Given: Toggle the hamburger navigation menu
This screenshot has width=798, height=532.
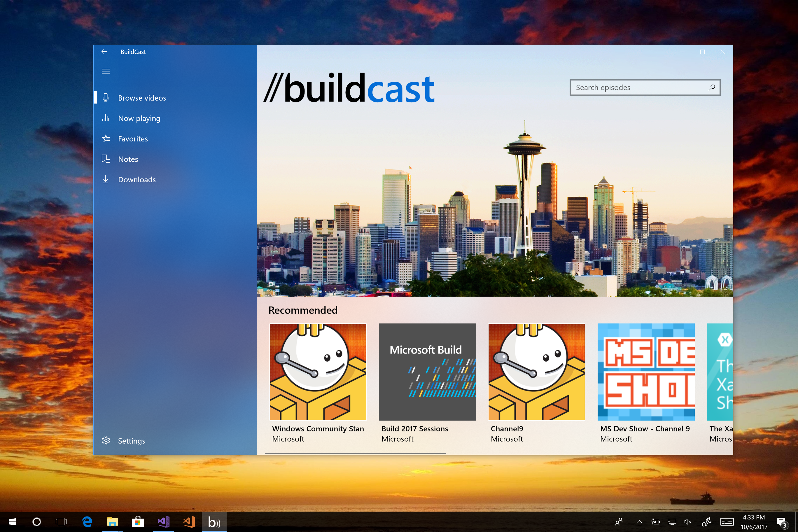Looking at the screenshot, I should 106,71.
